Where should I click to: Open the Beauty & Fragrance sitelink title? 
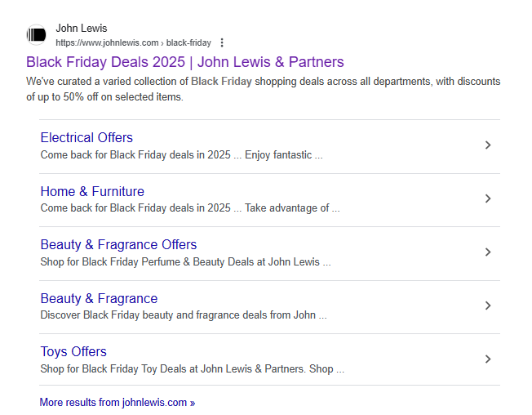pos(99,298)
